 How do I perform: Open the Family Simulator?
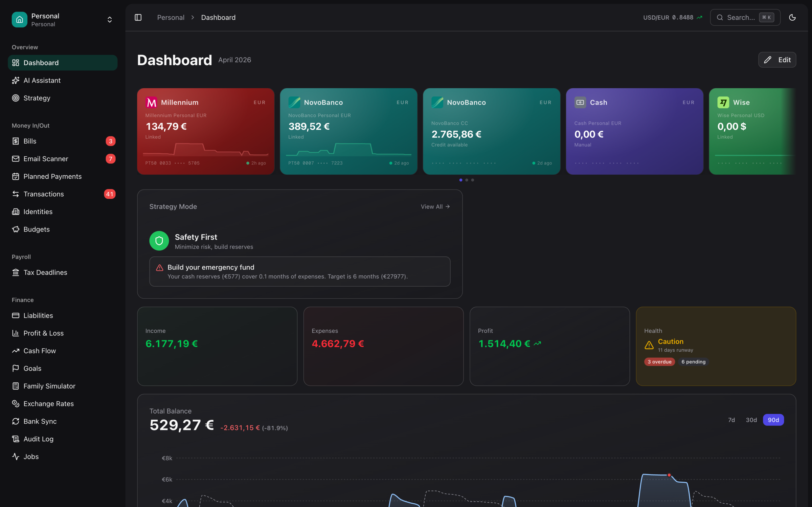(49, 386)
